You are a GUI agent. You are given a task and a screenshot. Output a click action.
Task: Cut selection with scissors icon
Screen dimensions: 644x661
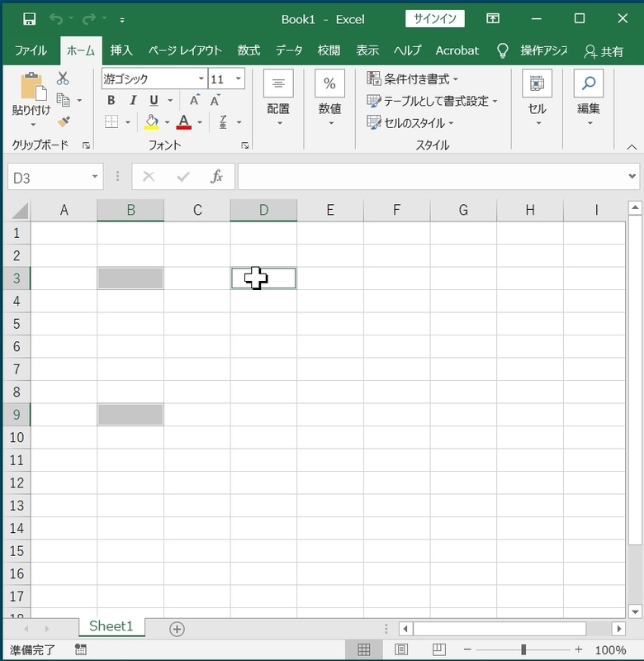coord(63,78)
